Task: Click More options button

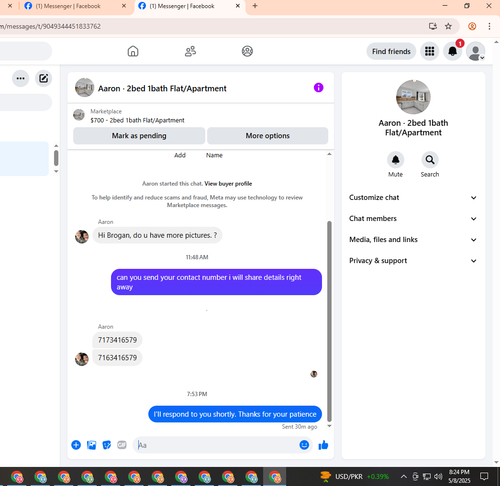Action: point(267,136)
